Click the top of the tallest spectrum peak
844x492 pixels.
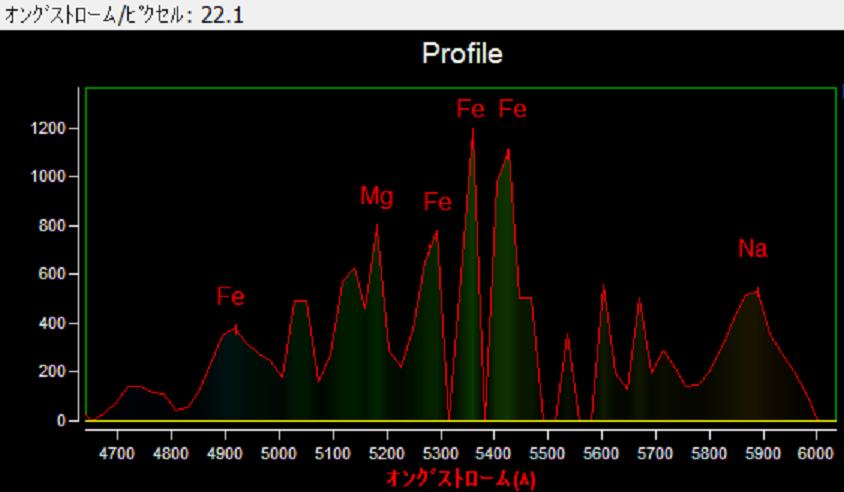pos(472,130)
